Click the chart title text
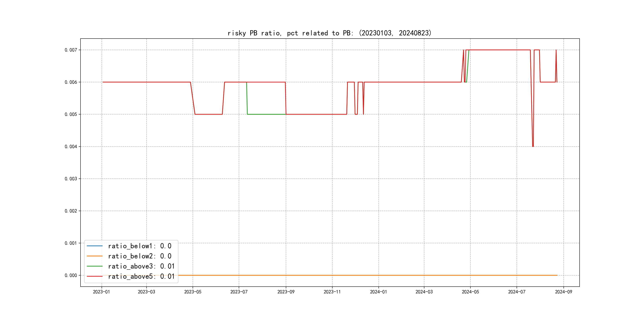The image size is (644, 322). pyautogui.click(x=330, y=33)
